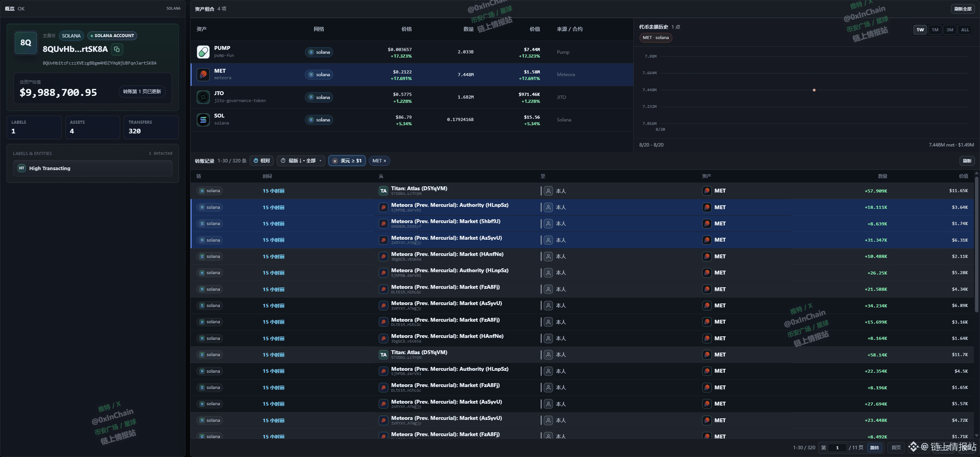The image size is (980, 457).
Task: Click the MET token icon in portfolio
Action: tap(203, 74)
